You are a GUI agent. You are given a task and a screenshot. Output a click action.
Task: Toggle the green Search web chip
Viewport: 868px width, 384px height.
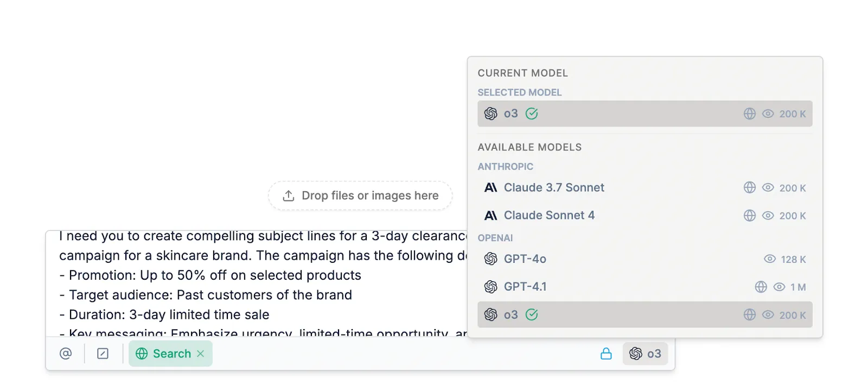pyautogui.click(x=170, y=354)
